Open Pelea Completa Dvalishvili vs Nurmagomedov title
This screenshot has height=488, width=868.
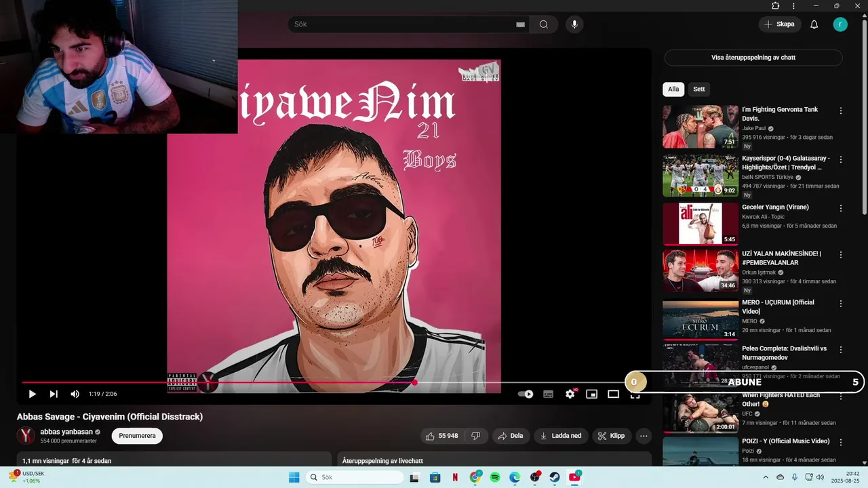pyautogui.click(x=784, y=352)
